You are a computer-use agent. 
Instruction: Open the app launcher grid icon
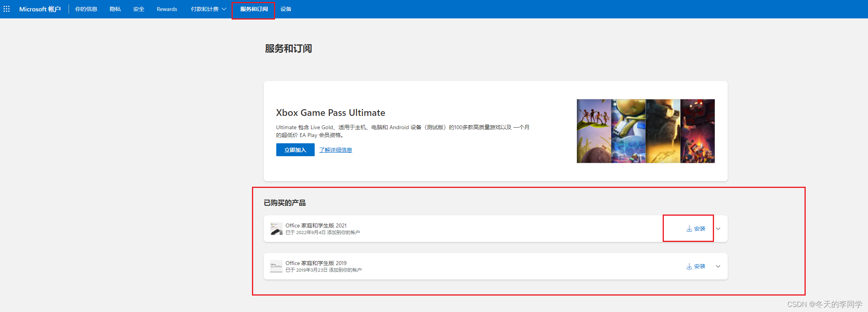click(x=7, y=9)
